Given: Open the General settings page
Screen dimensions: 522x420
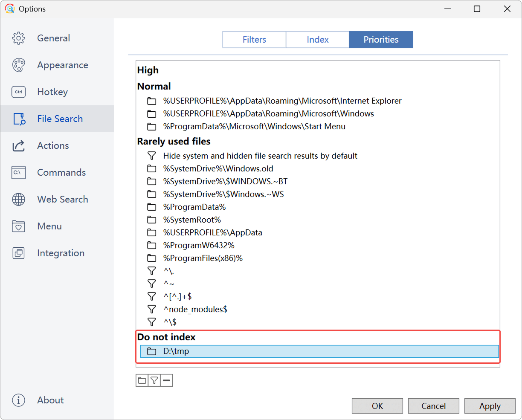Looking at the screenshot, I should tap(57, 38).
